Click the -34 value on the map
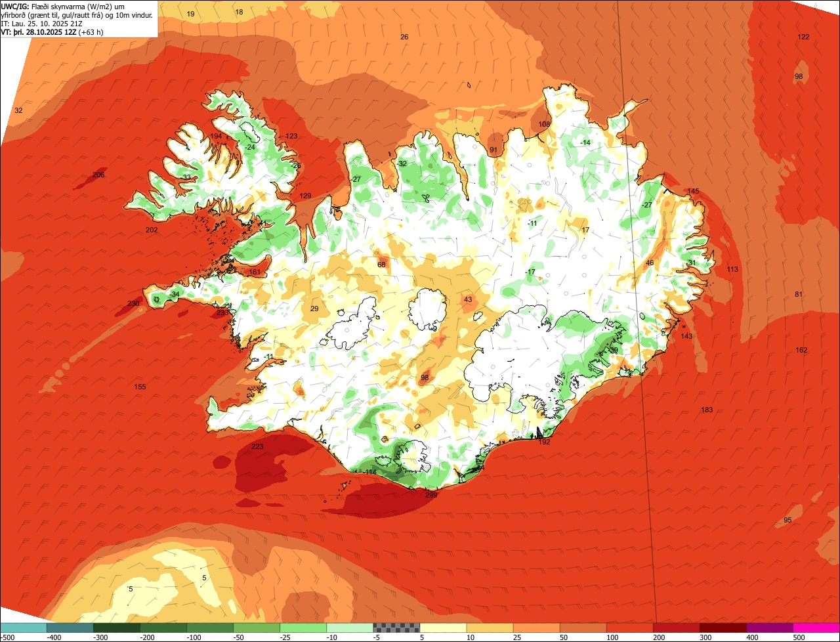The height and width of the screenshot is (642, 840). click(x=174, y=294)
